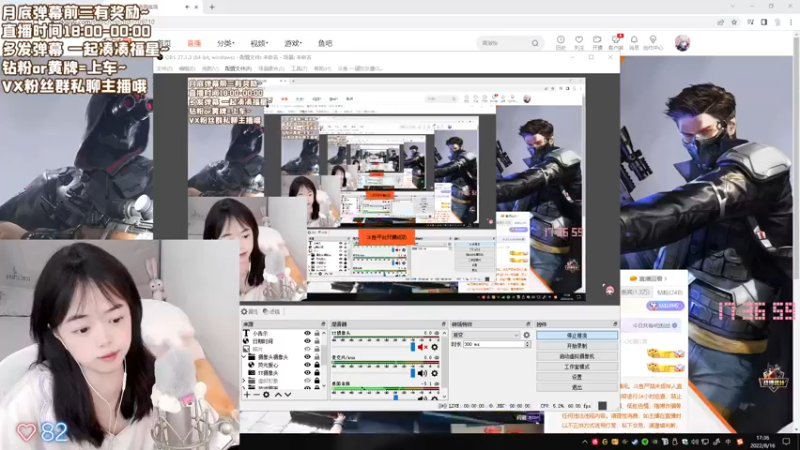This screenshot has width=800, height=450.
Task: Hide the 日期时间 source with its eye
Action: pos(307,341)
